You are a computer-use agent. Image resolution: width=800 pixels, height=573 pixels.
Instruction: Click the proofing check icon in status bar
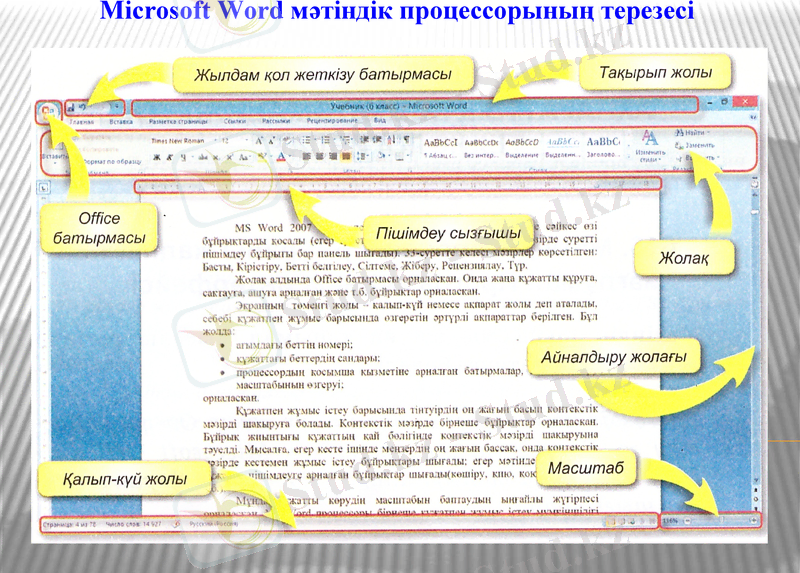(177, 524)
